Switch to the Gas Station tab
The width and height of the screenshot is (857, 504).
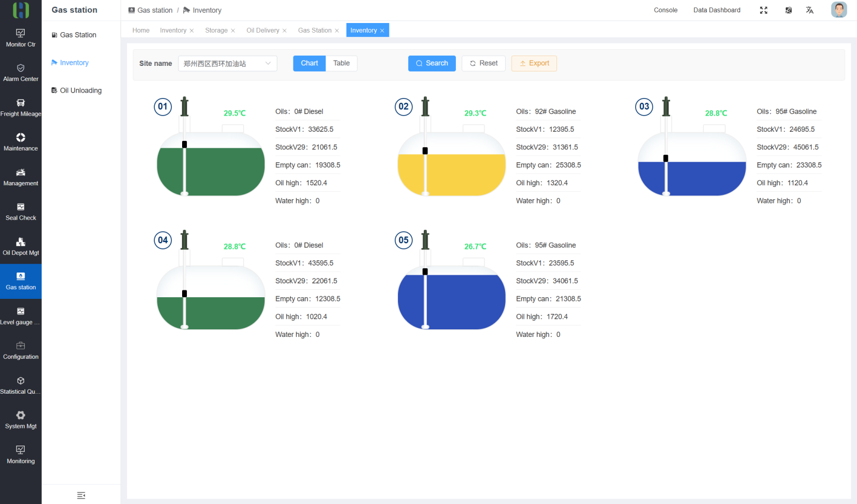click(x=315, y=31)
